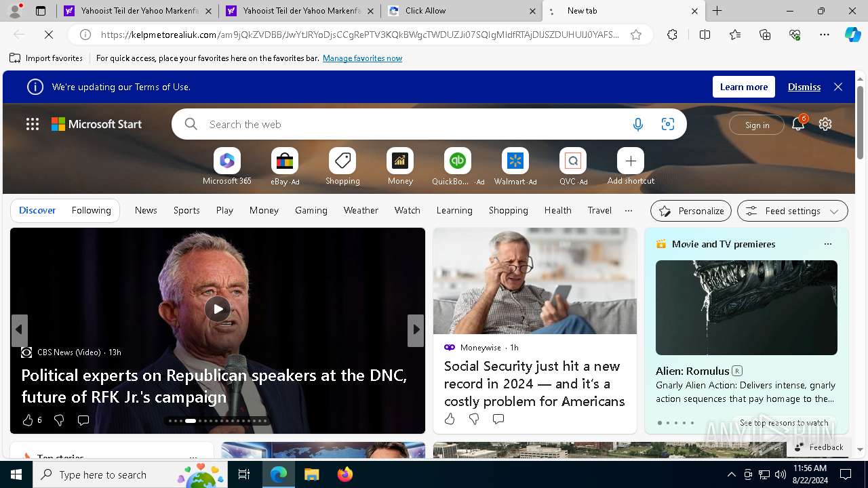Open the Windows Start menu
The width and height of the screenshot is (868, 488).
pyautogui.click(x=16, y=474)
